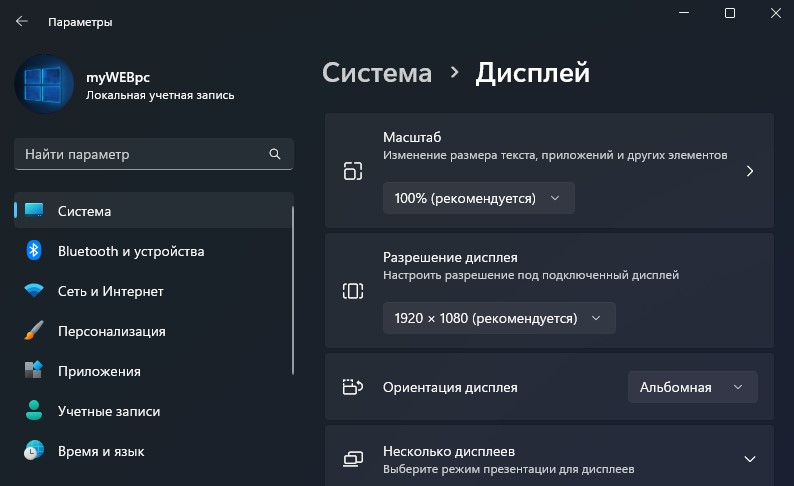The height and width of the screenshot is (486, 794).
Task: Click the Bluetooth icon in sidebar
Action: [34, 250]
